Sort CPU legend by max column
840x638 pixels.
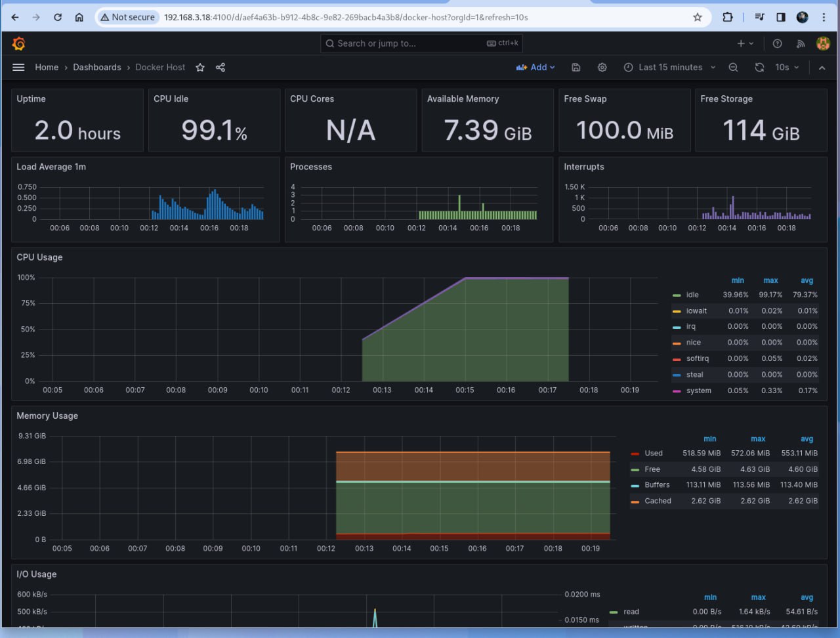click(770, 280)
